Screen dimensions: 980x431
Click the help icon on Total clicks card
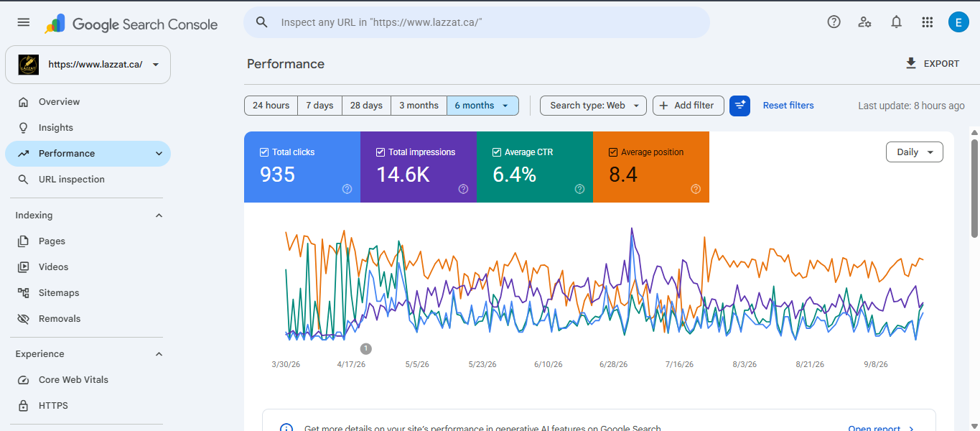(347, 189)
